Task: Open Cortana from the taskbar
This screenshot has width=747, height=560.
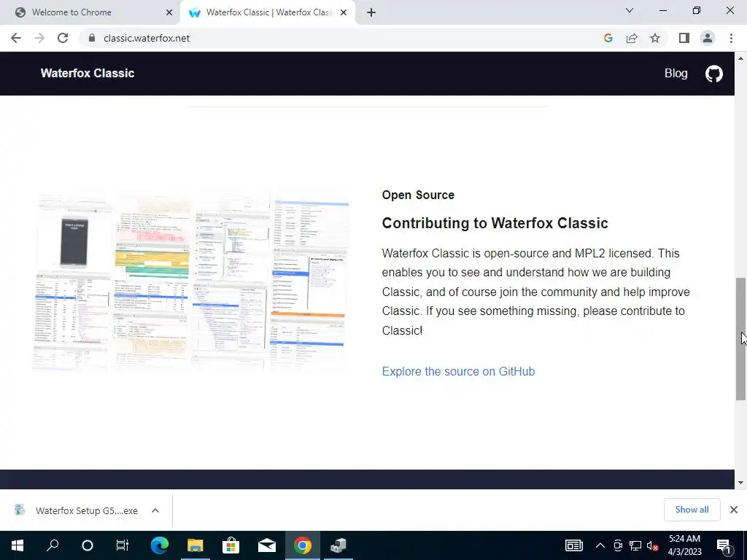Action: pos(88,545)
